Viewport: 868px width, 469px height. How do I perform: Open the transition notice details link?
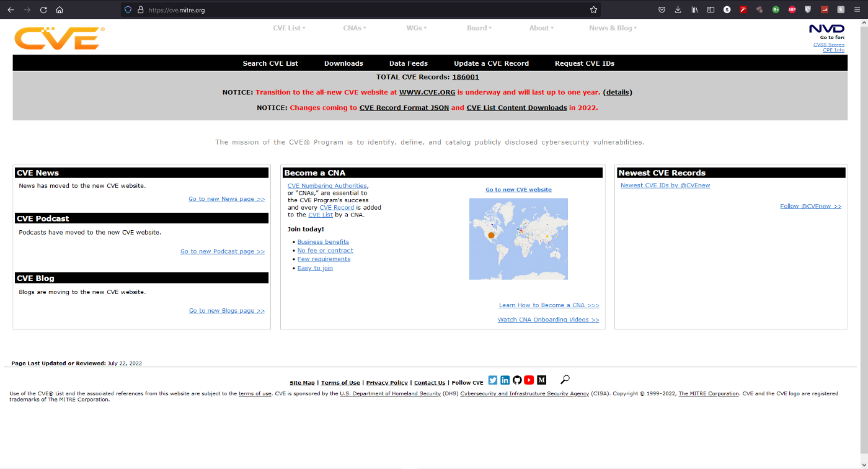[x=618, y=92]
